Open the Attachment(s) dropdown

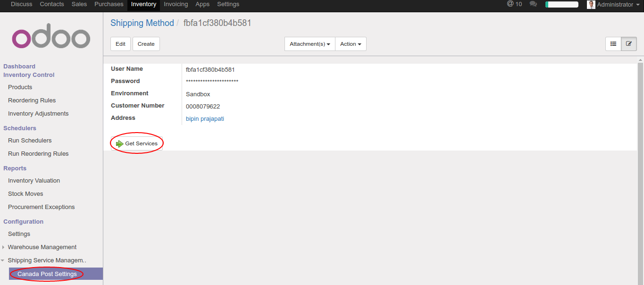click(310, 44)
